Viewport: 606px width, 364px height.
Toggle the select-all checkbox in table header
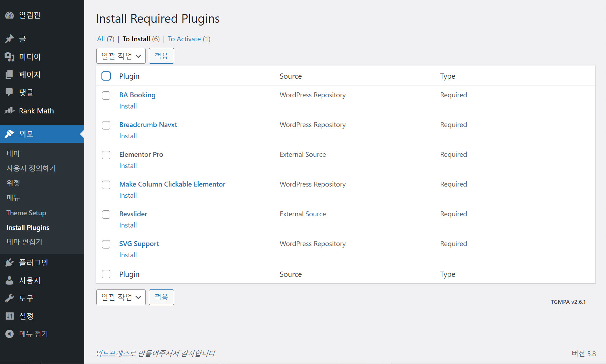(106, 76)
